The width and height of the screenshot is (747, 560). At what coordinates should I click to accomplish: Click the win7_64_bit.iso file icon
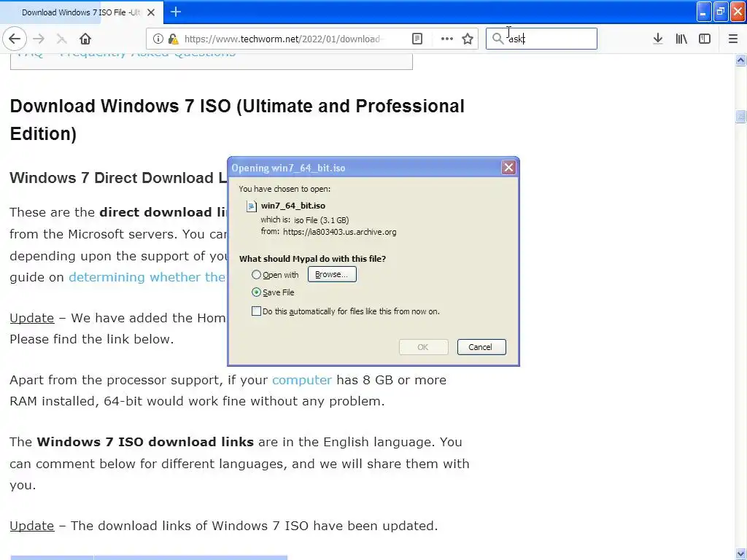coord(251,206)
